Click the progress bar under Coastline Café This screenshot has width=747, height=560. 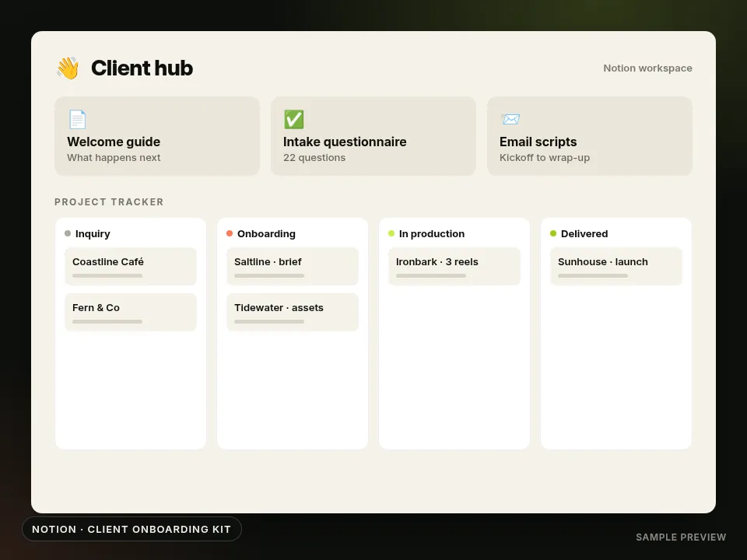tap(107, 275)
